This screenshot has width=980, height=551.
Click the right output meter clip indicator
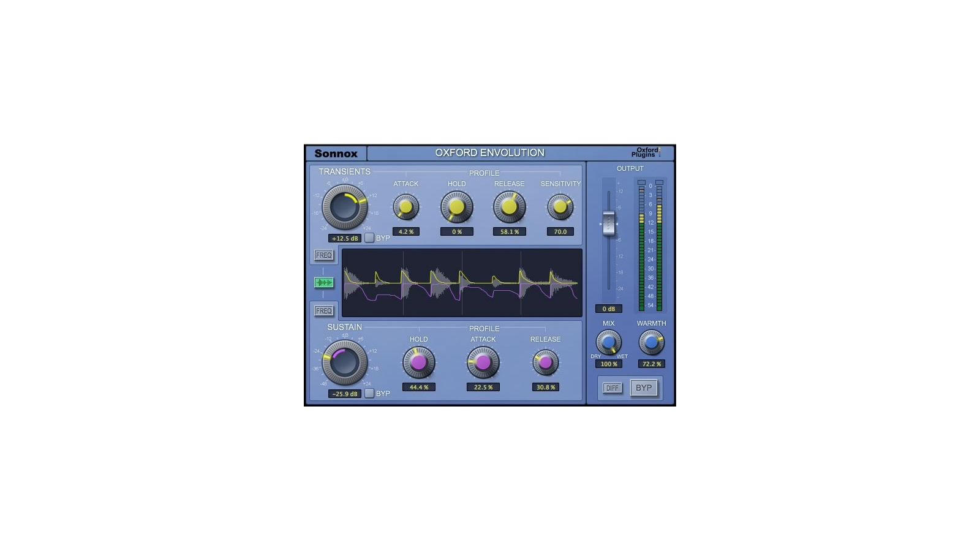pos(659,182)
